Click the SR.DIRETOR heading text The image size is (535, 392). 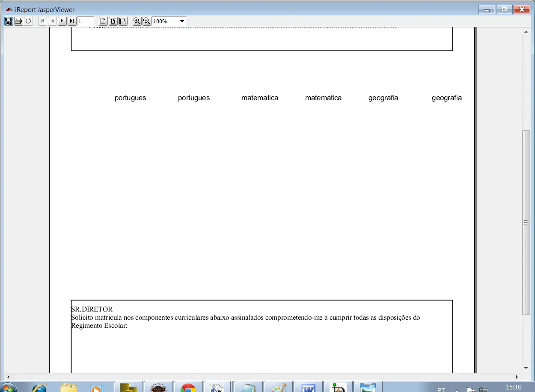pos(92,309)
